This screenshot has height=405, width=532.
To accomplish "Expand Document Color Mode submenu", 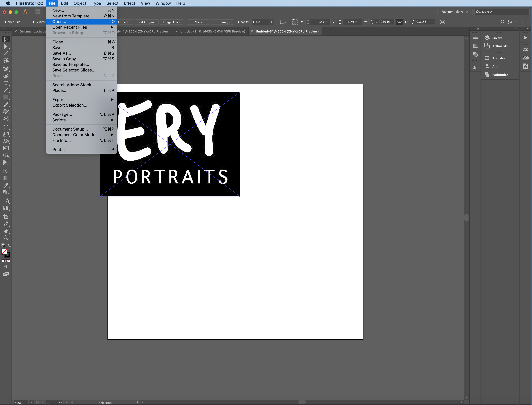I will [x=82, y=135].
